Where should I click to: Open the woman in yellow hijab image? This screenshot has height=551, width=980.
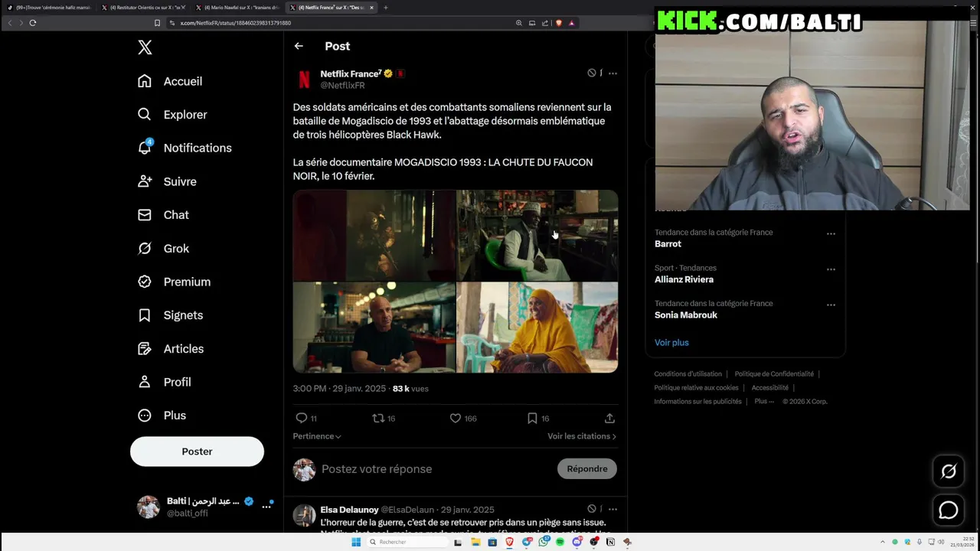tap(537, 328)
